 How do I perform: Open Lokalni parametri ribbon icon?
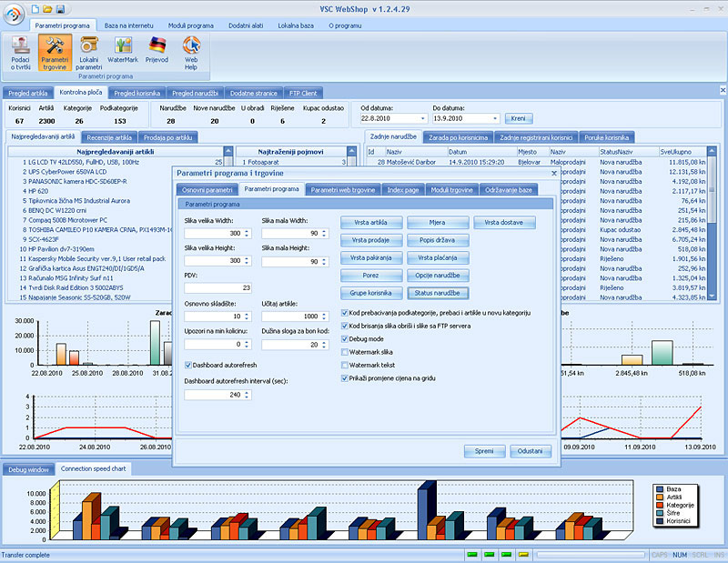pyautogui.click(x=88, y=53)
